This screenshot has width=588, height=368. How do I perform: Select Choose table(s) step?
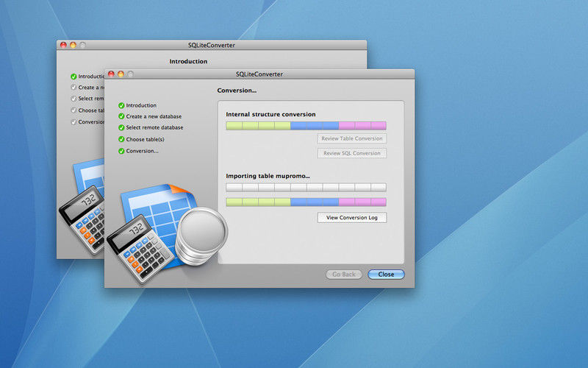pyautogui.click(x=145, y=139)
